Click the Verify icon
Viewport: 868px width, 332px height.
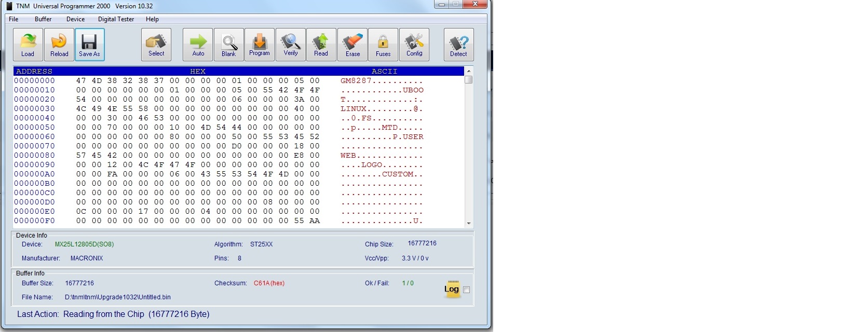point(291,45)
